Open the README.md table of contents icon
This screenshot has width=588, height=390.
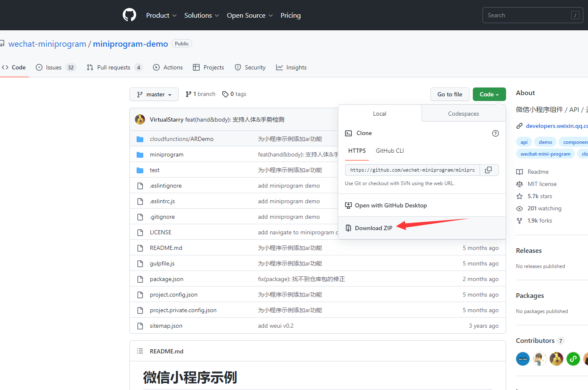[140, 351]
